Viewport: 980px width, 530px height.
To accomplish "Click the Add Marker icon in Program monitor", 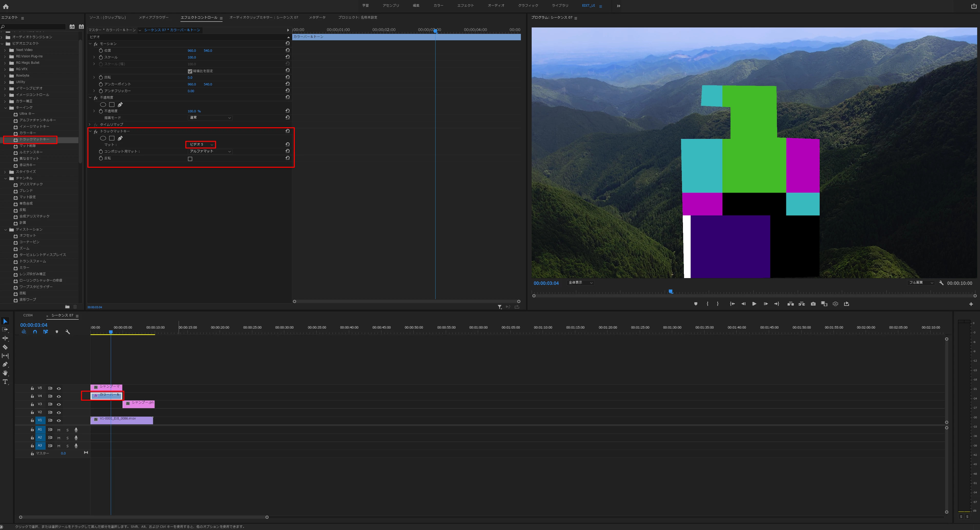I will 696,304.
